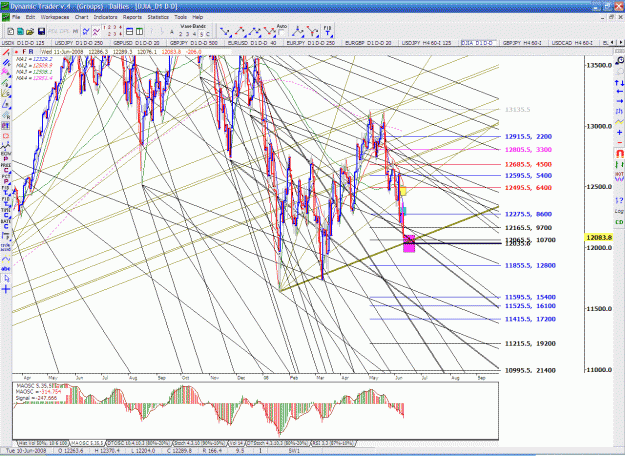This screenshot has width=625, height=456.
Task: Click the magenta square marker on chart
Action: [x=409, y=244]
